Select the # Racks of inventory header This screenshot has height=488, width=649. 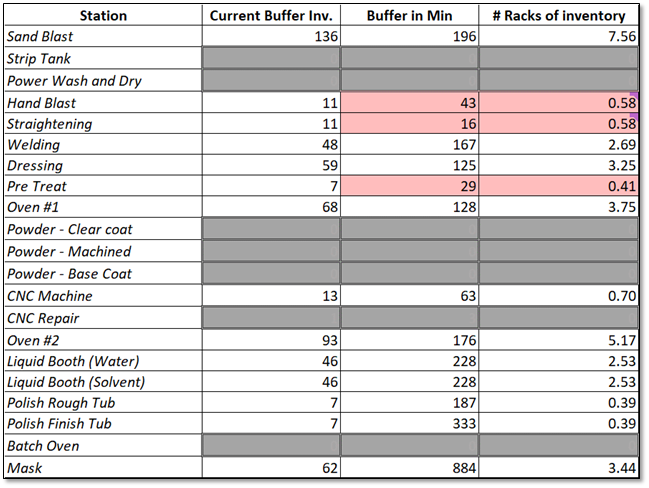558,15
